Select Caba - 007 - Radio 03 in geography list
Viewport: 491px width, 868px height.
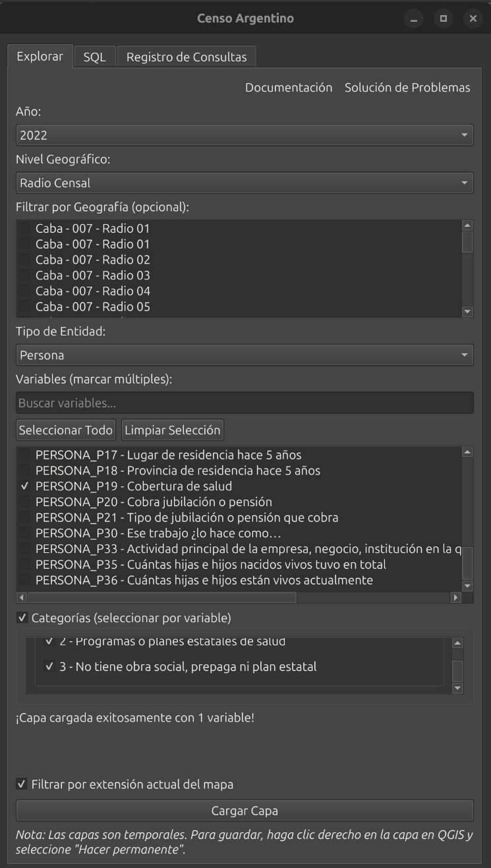click(25, 275)
